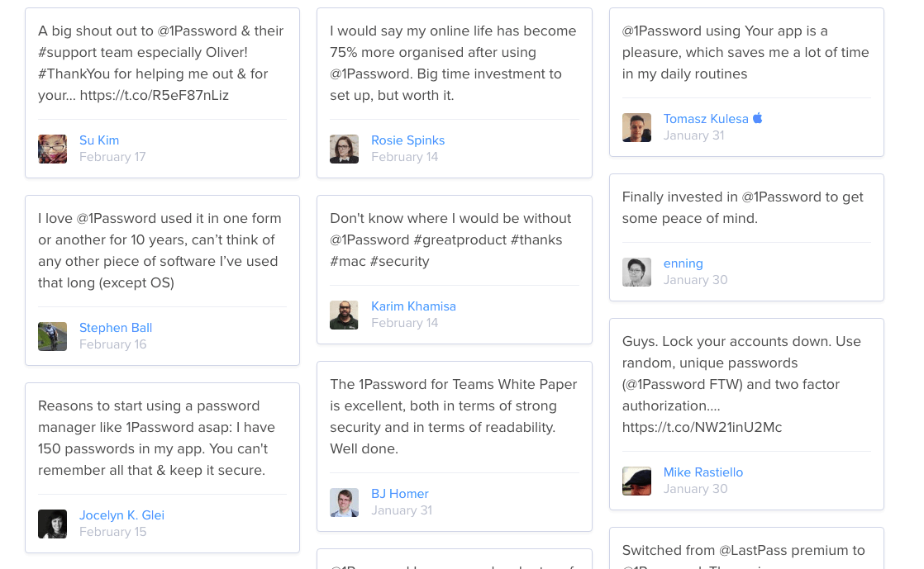
Task: Select Stephen Ball's cyclist avatar
Action: (x=52, y=336)
